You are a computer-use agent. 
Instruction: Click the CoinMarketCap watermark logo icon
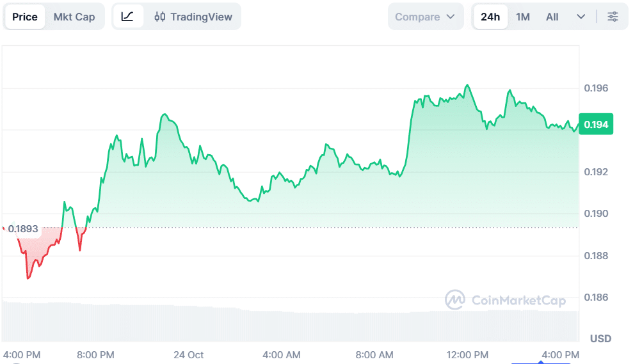(455, 299)
